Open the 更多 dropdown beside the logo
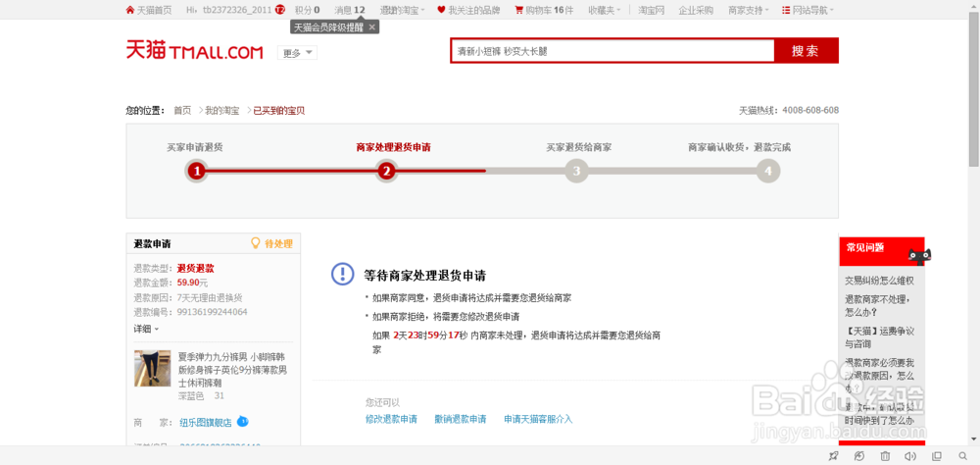The image size is (980, 465). (x=298, y=53)
